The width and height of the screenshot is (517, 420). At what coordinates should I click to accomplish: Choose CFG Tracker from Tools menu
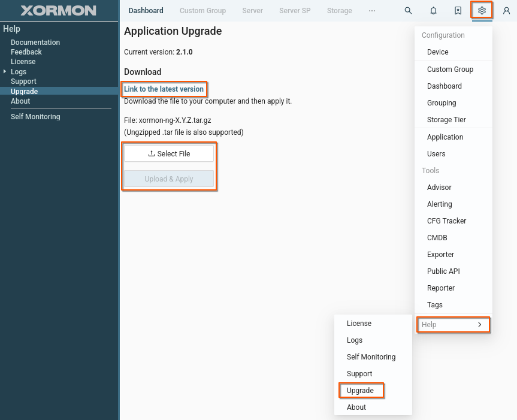click(446, 221)
